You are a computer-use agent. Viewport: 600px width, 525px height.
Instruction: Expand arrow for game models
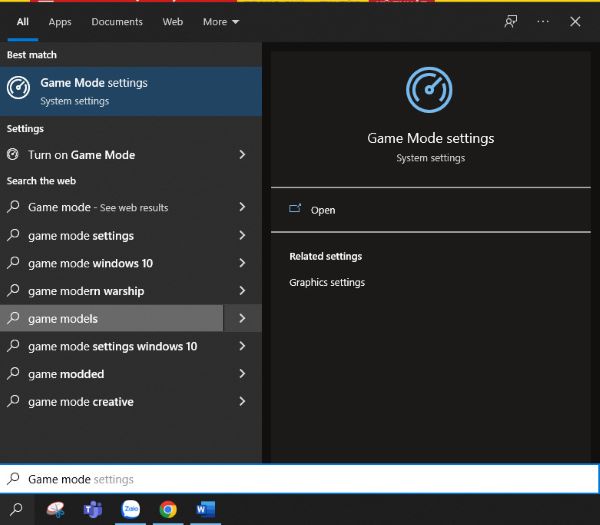[243, 318]
